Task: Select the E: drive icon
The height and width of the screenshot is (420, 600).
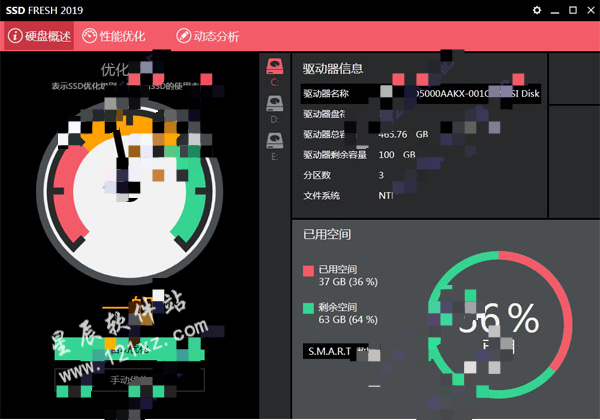Action: (x=275, y=141)
